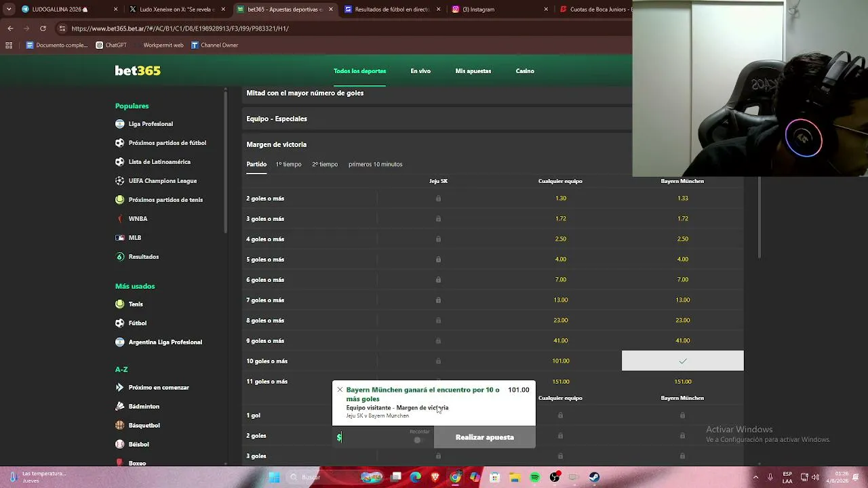This screenshot has height=488, width=868.
Task: Open the UEFA Champions League icon
Action: [120, 181]
